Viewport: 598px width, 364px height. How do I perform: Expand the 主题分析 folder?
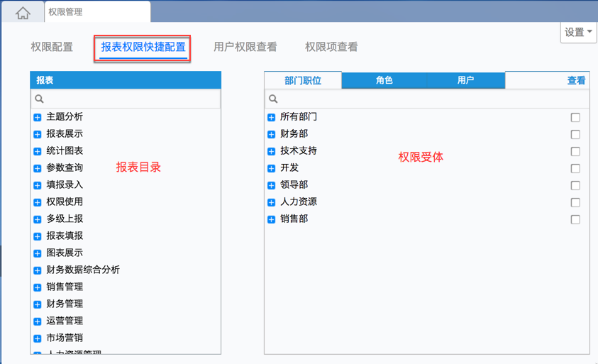[38, 118]
